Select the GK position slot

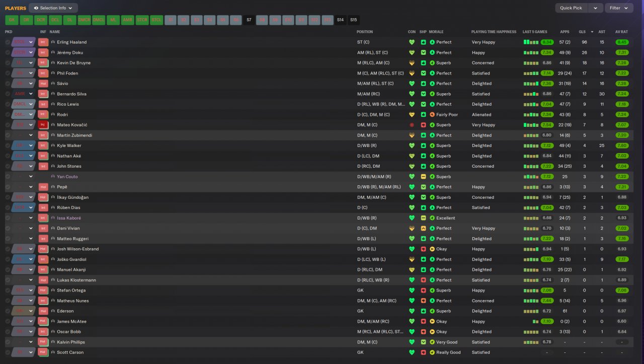coord(12,20)
